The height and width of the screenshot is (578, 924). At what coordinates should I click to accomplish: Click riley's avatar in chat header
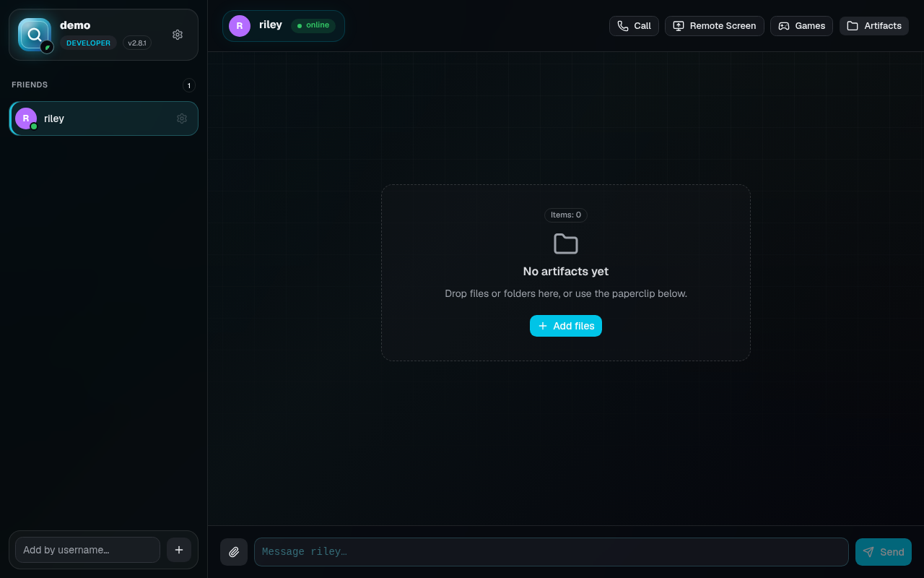(240, 25)
